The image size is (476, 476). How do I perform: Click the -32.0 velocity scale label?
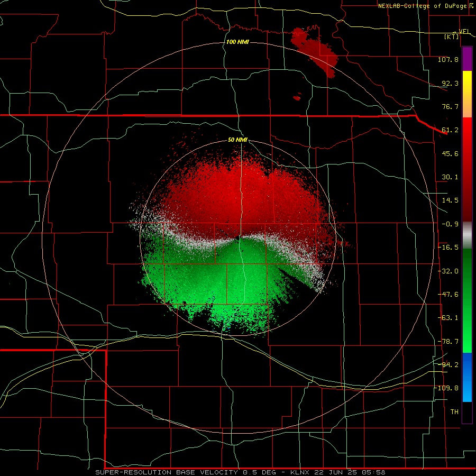pyautogui.click(x=448, y=271)
